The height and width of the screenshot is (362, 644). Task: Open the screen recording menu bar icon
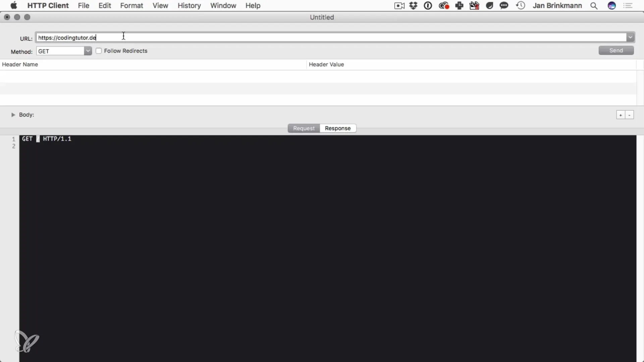coord(399,6)
